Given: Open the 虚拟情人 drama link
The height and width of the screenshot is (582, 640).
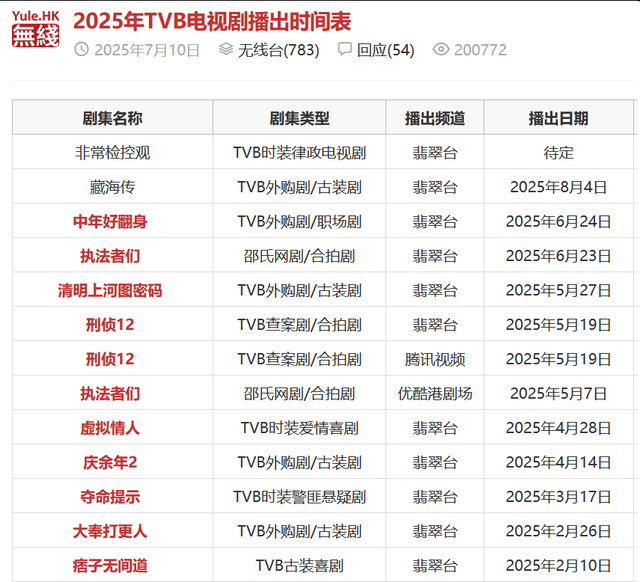Looking at the screenshot, I should (x=110, y=428).
